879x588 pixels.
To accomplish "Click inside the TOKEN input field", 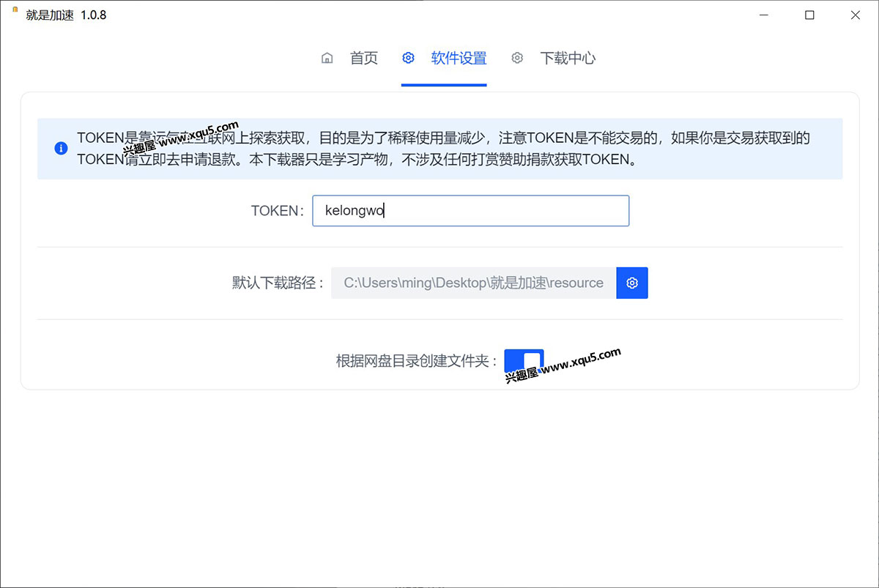I will point(470,211).
